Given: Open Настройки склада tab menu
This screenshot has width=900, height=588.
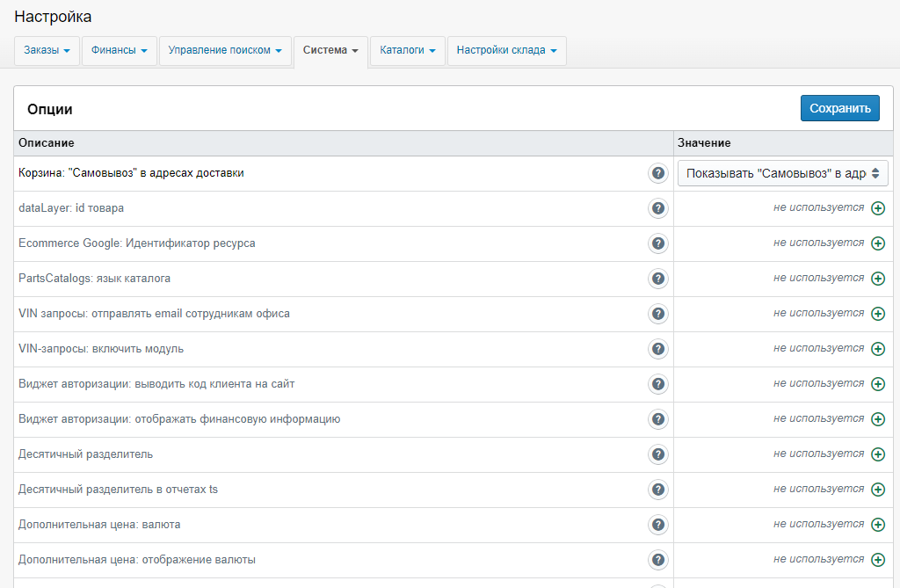Looking at the screenshot, I should (506, 51).
